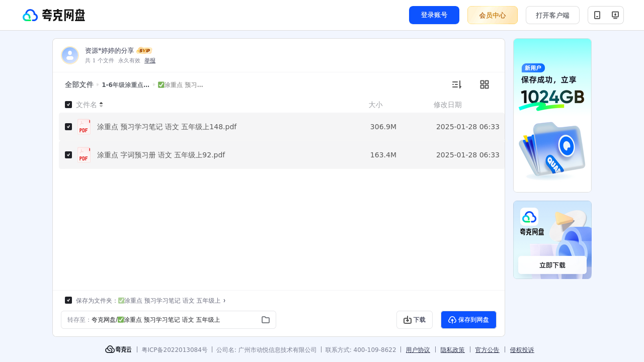Click the 登录账号 login button
The height and width of the screenshot is (362, 644).
click(x=434, y=15)
